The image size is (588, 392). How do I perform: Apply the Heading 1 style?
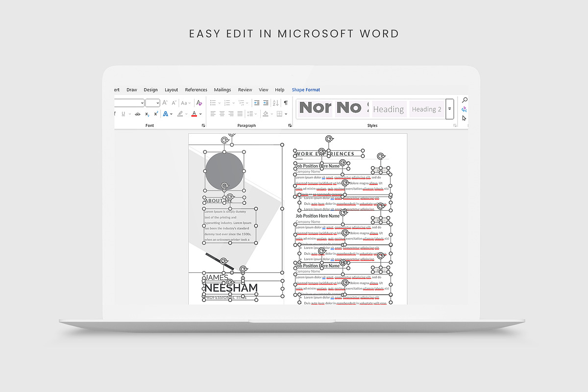pyautogui.click(x=389, y=109)
